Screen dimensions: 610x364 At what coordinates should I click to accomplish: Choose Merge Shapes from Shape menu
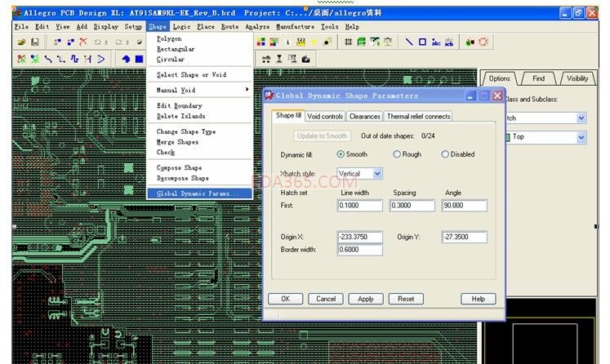tap(177, 142)
